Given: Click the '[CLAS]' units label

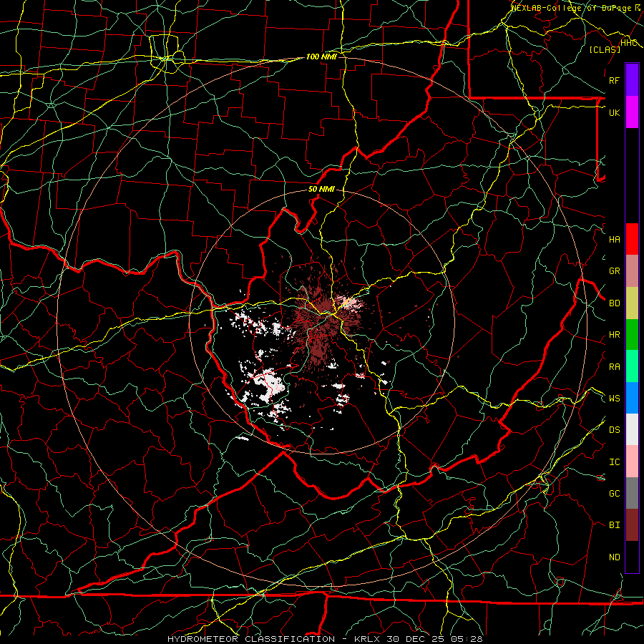Looking at the screenshot, I should point(605,49).
